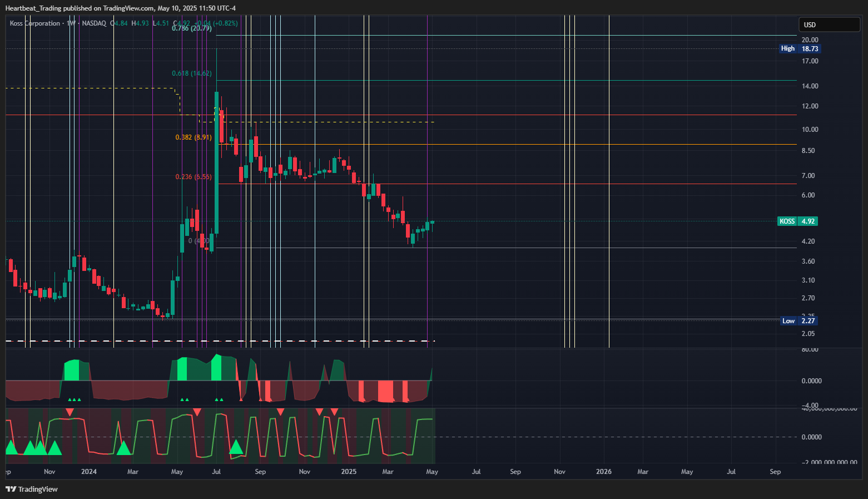Viewport: 868px width, 499px height.
Task: Click the 10.00 price axis value
Action: point(810,130)
